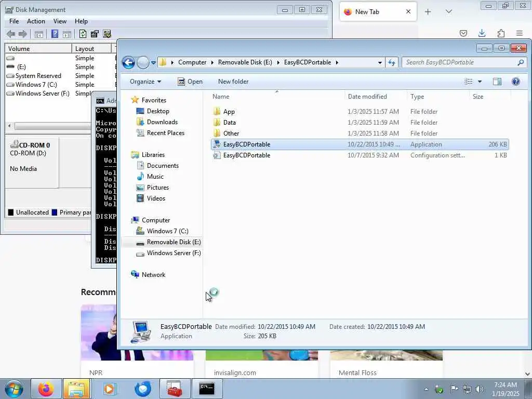This screenshot has height=399, width=532.
Task: Open the Windows Start menu
Action: (x=14, y=389)
